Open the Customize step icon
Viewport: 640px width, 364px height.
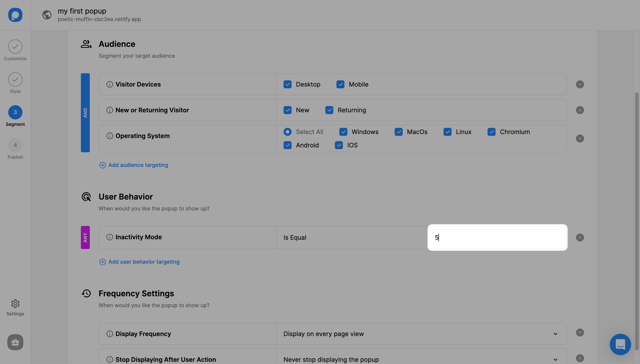click(15, 47)
